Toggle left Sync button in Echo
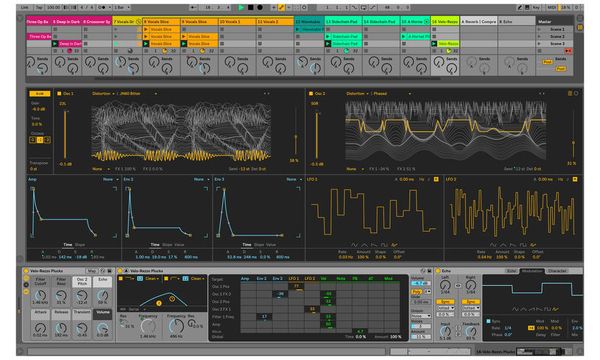The image size is (600, 360). tap(445, 302)
